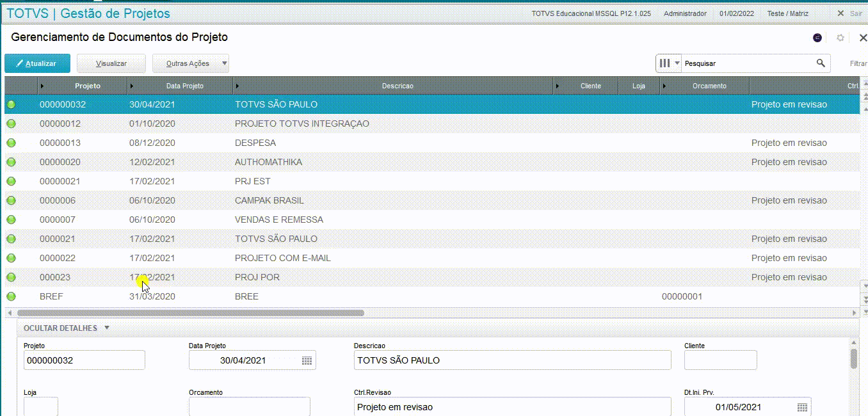Click green status icon of project 0000021

pos(11,239)
